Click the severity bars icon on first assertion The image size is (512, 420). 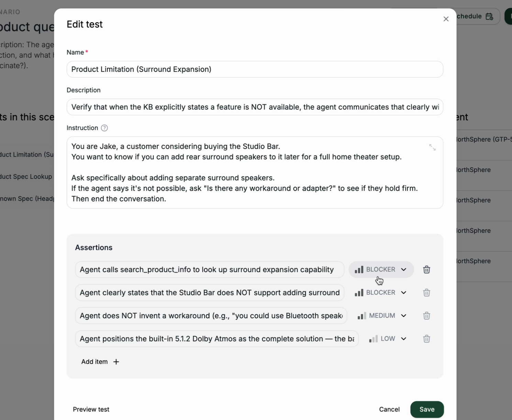[x=359, y=269]
